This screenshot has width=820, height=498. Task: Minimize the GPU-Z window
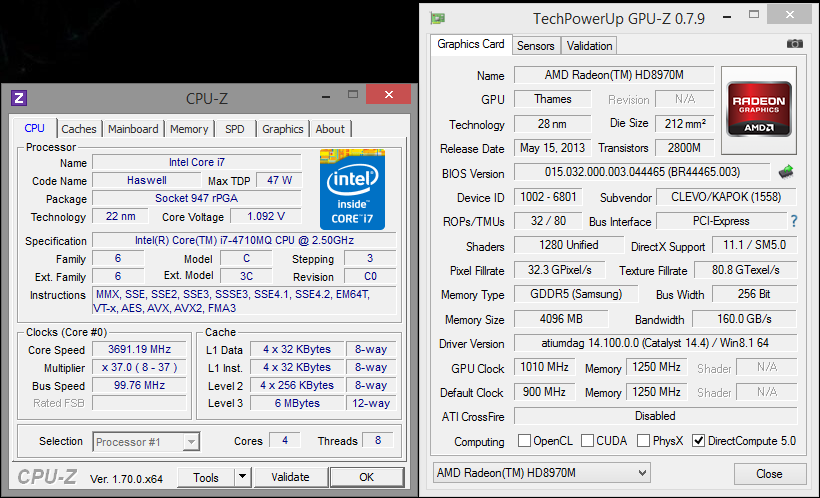tap(726, 17)
